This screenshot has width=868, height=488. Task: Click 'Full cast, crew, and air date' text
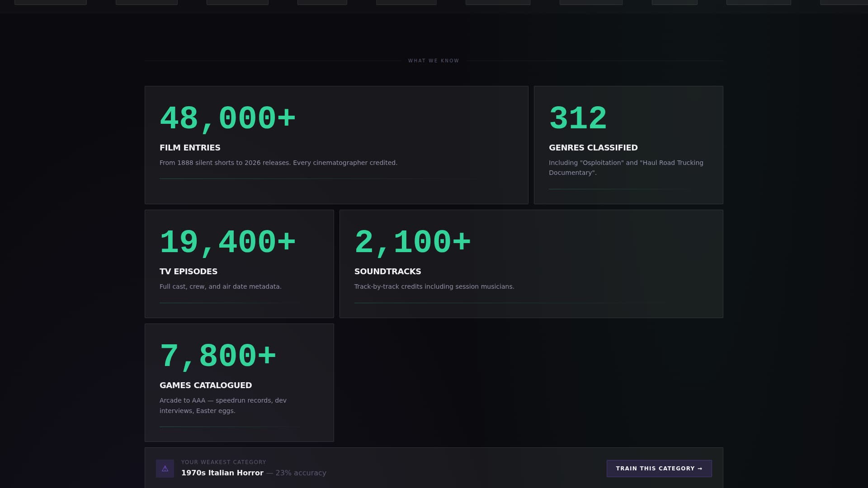(x=221, y=286)
